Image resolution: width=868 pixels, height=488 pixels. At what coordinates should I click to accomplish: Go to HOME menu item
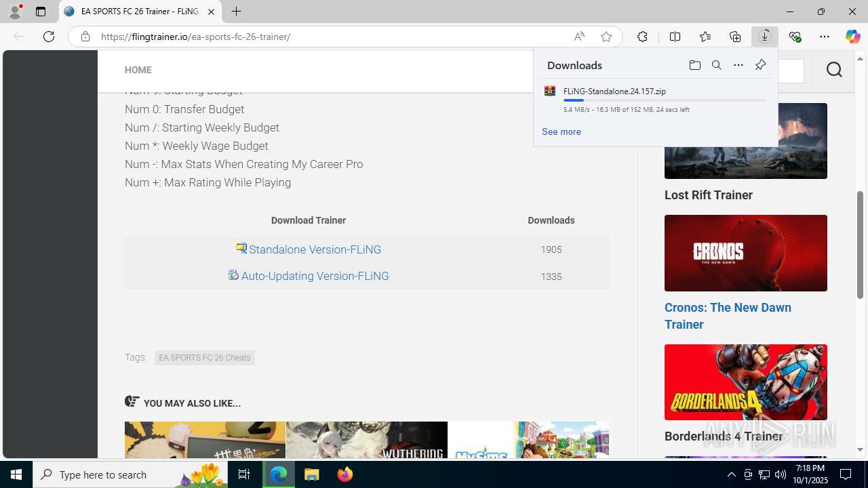[x=138, y=70]
